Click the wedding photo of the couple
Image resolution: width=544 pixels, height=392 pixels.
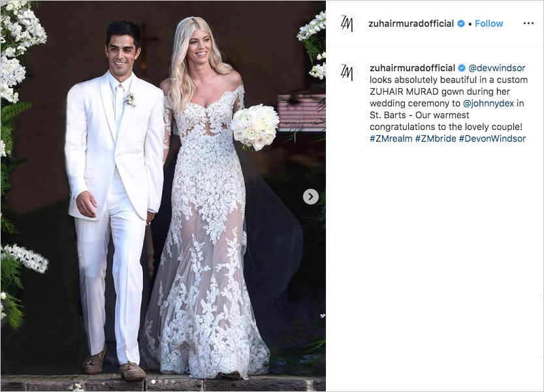(163, 196)
